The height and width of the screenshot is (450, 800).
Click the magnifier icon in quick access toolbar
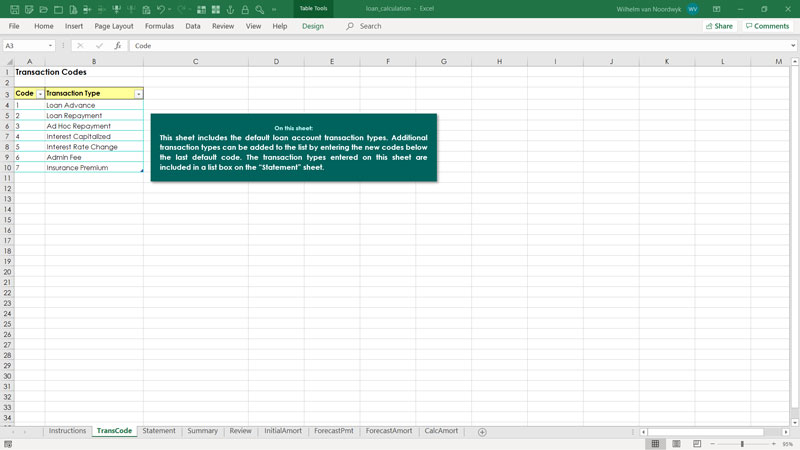260,9
